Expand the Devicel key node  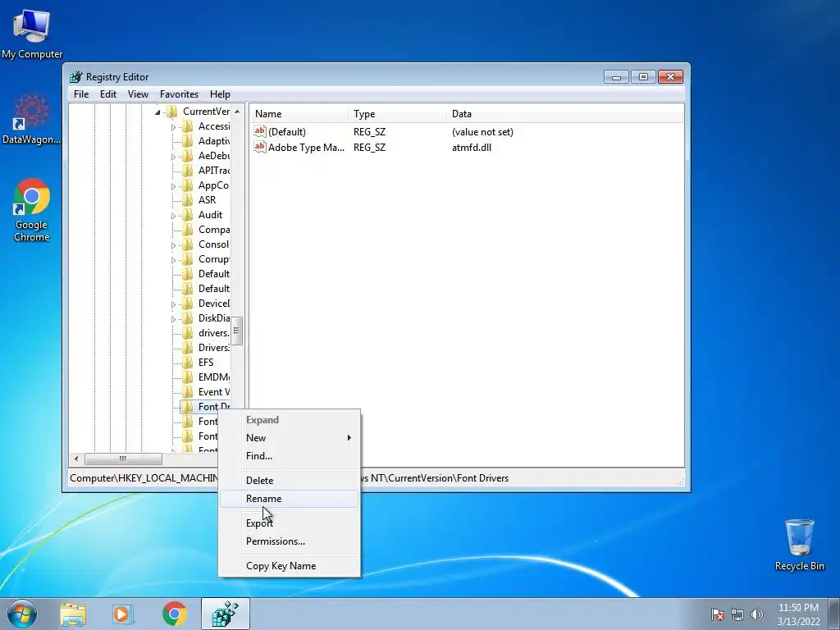pos(173,304)
